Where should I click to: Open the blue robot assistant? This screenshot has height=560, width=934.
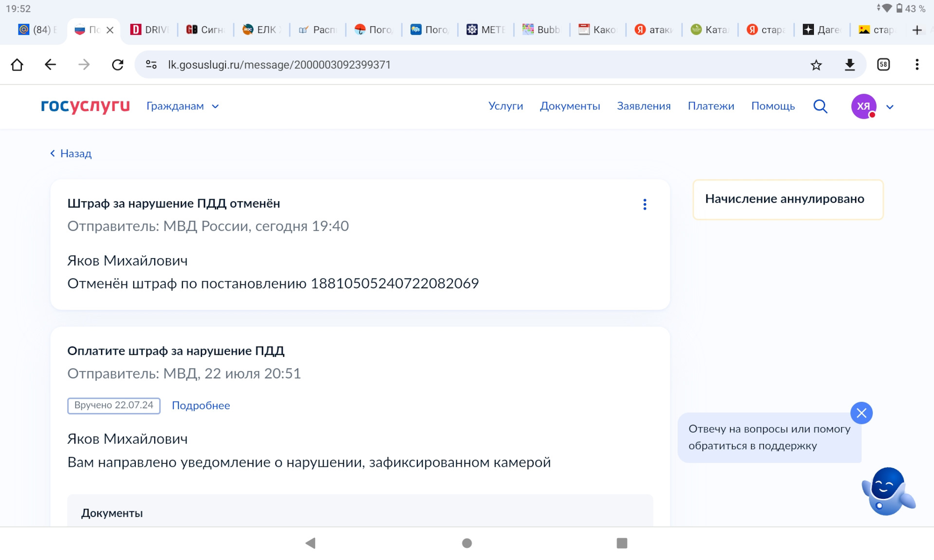point(887,491)
